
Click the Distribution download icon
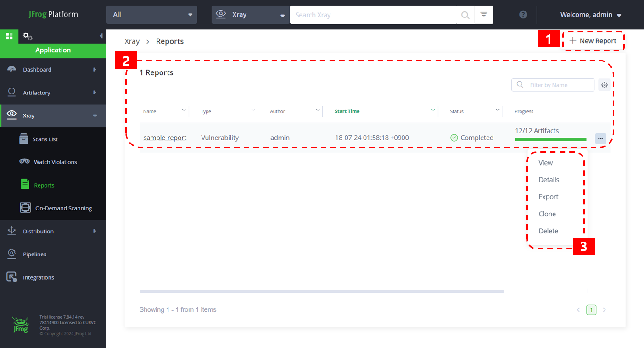pyautogui.click(x=12, y=231)
